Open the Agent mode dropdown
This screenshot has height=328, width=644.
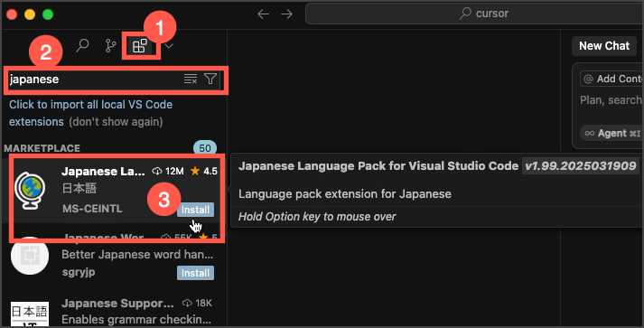612,133
